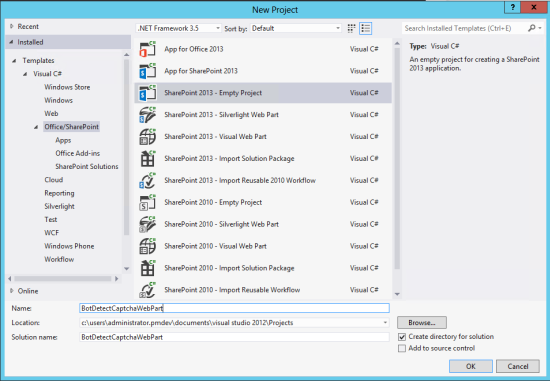Click the Solution name text field
550x381 pixels.
(234, 337)
